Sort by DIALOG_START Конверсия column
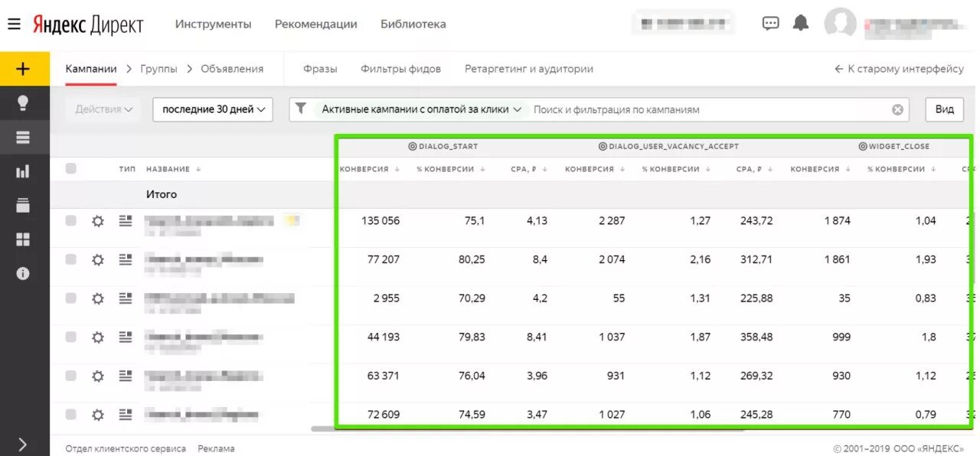 coord(369,169)
